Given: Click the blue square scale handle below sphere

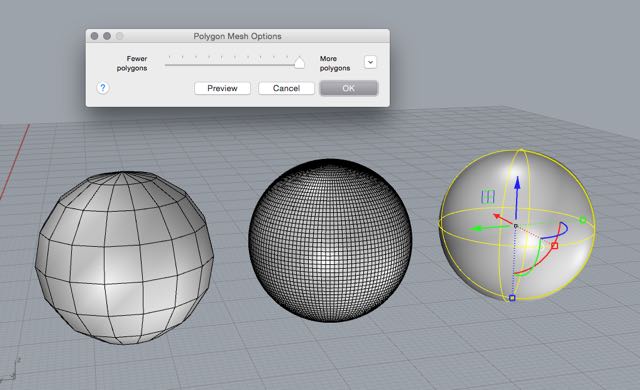Looking at the screenshot, I should 512,298.
